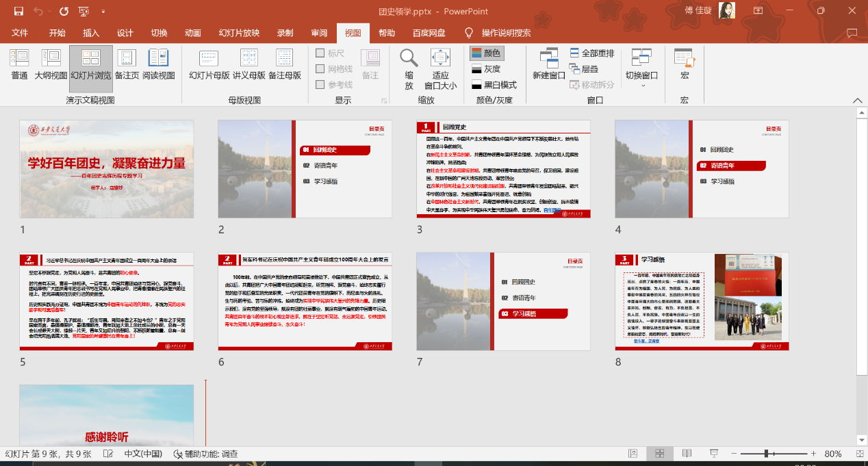Select Notes Page view (备注页)
The height and width of the screenshot is (466, 868).
(127, 64)
